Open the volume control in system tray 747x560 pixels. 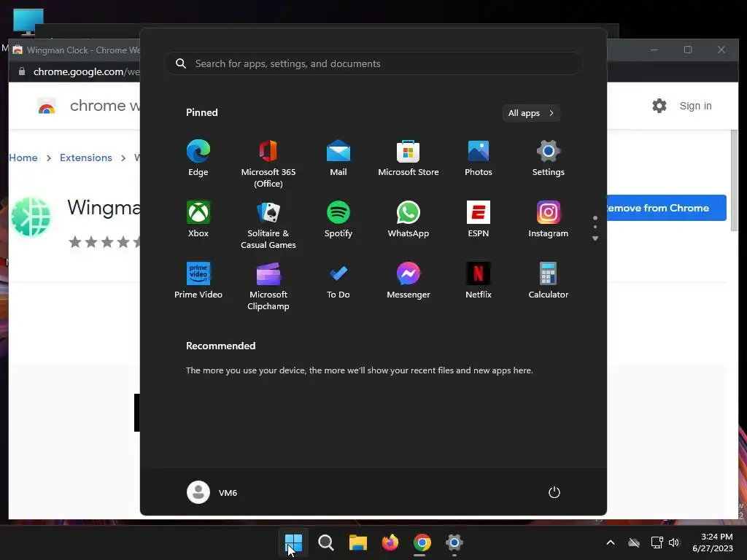pyautogui.click(x=674, y=542)
